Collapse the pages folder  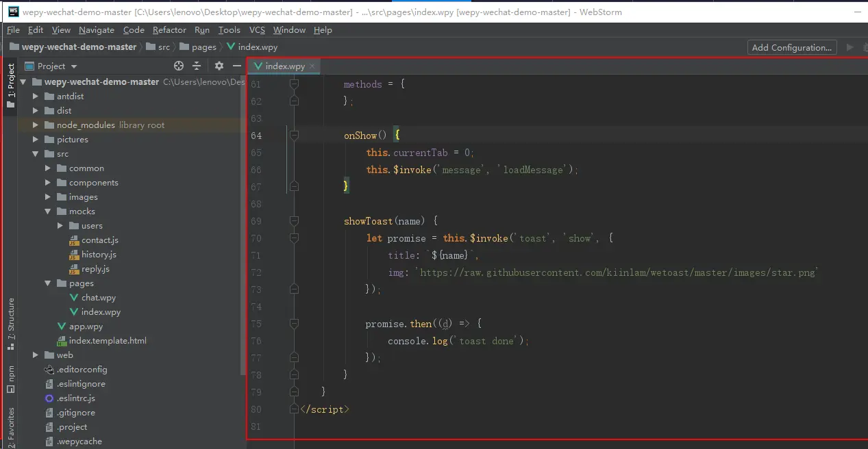(48, 283)
